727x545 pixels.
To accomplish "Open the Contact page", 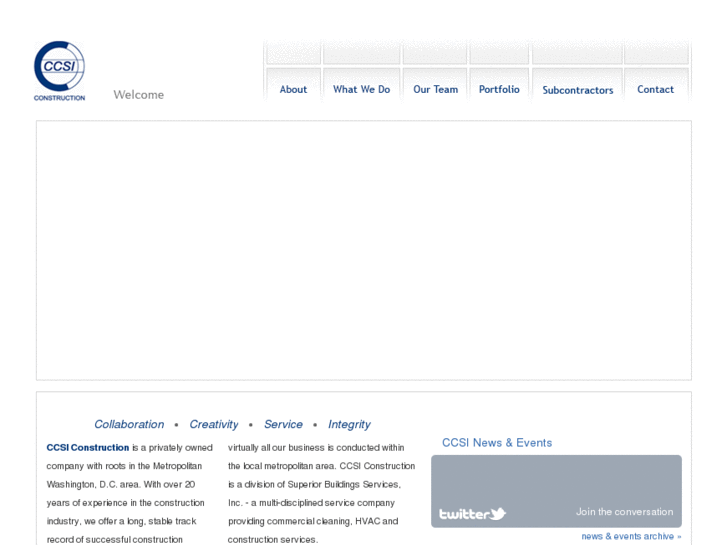I will pos(656,90).
